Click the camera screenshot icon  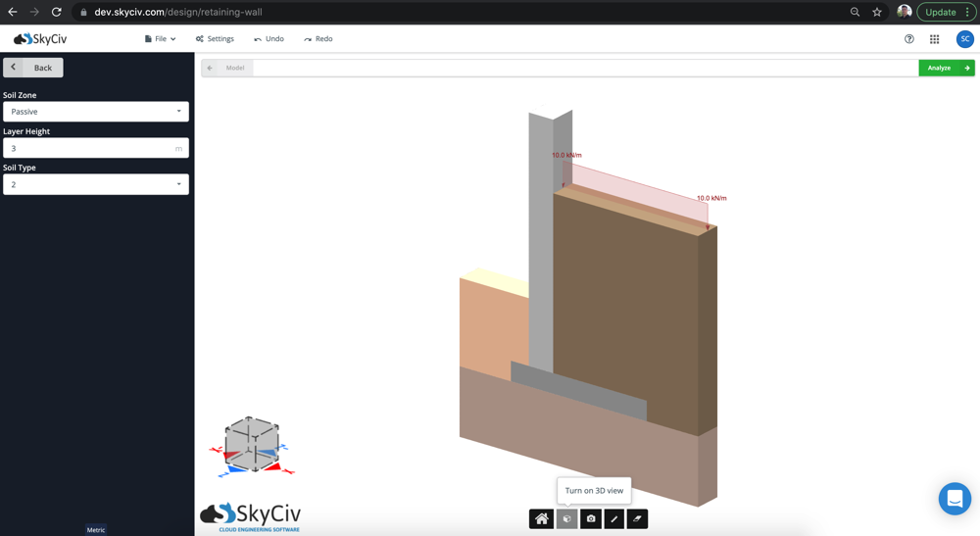590,518
